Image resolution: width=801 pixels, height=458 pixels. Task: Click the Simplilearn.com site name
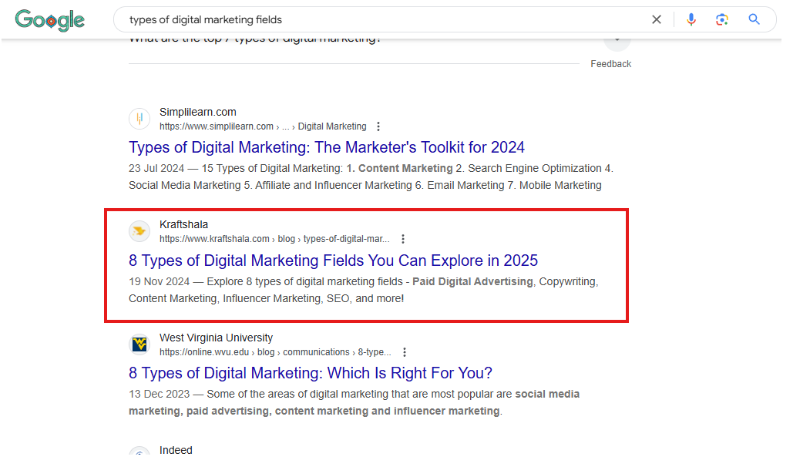(x=198, y=112)
